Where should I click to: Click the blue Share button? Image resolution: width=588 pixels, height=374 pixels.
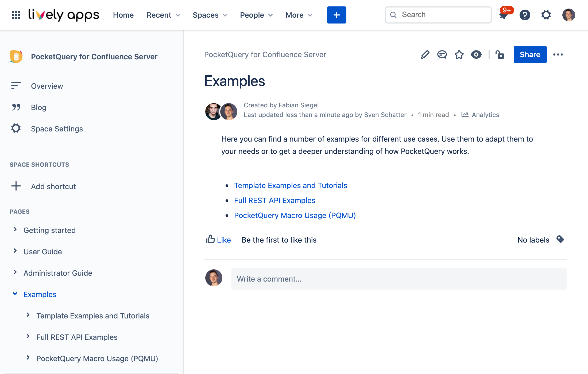pyautogui.click(x=530, y=54)
